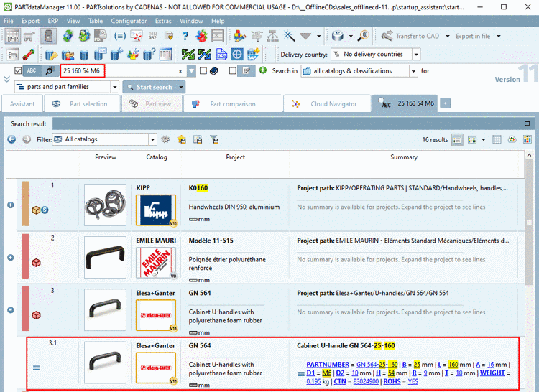The image size is (539, 392).
Task: Go back with the blue arrow button
Action: (x=11, y=139)
